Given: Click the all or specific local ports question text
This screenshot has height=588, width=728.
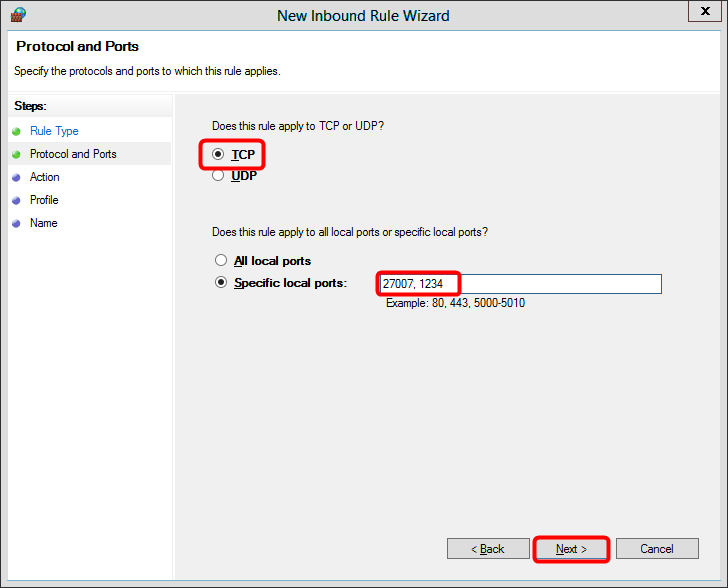Looking at the screenshot, I should [350, 232].
